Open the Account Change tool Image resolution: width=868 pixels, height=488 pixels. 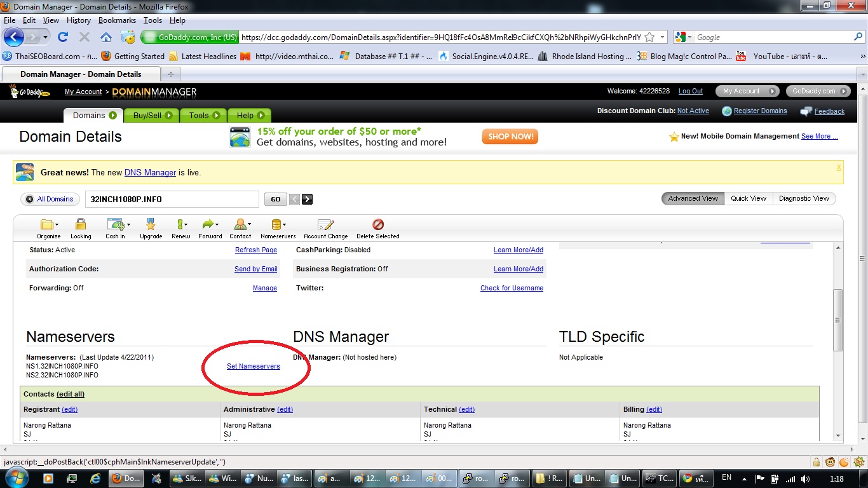(x=325, y=229)
